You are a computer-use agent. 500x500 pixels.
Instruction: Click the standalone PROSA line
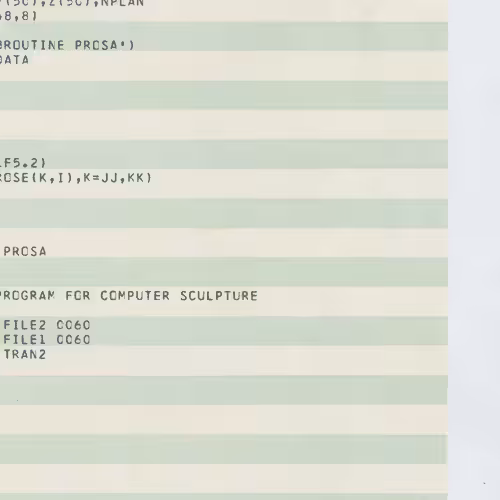coord(25,251)
